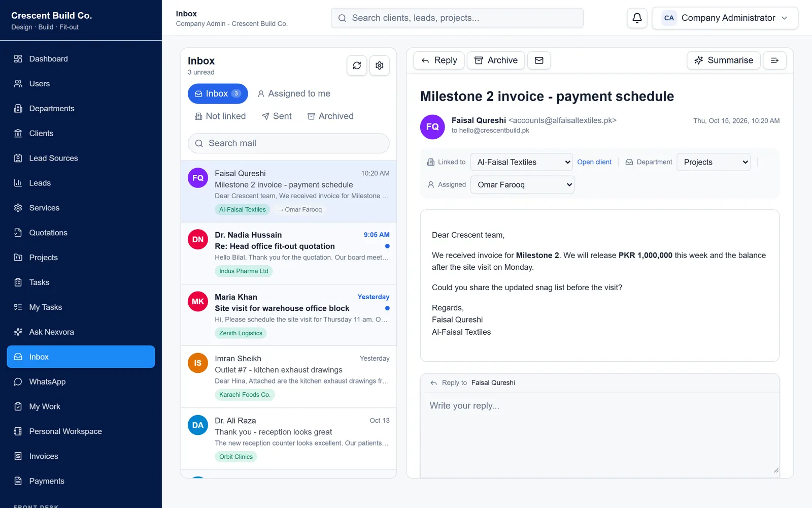Show Not linked emails
Image resolution: width=812 pixels, height=508 pixels.
pos(220,116)
